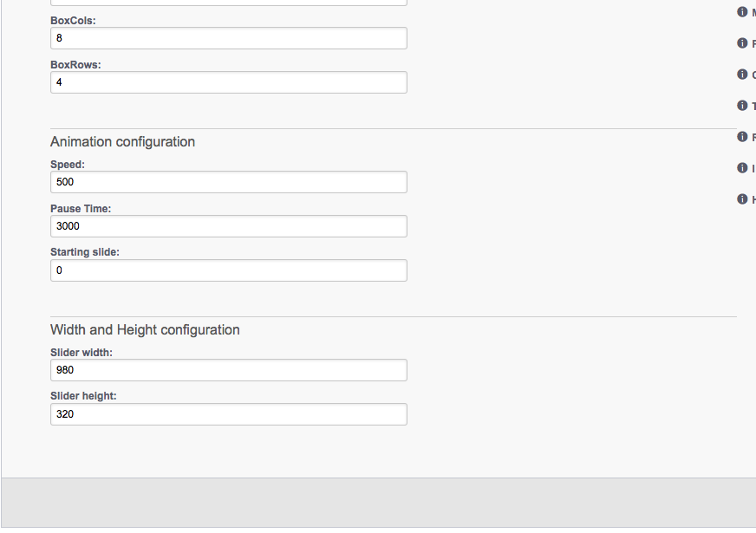Image resolution: width=756 pixels, height=533 pixels.
Task: Click the info icon next to letter T
Action: click(742, 106)
